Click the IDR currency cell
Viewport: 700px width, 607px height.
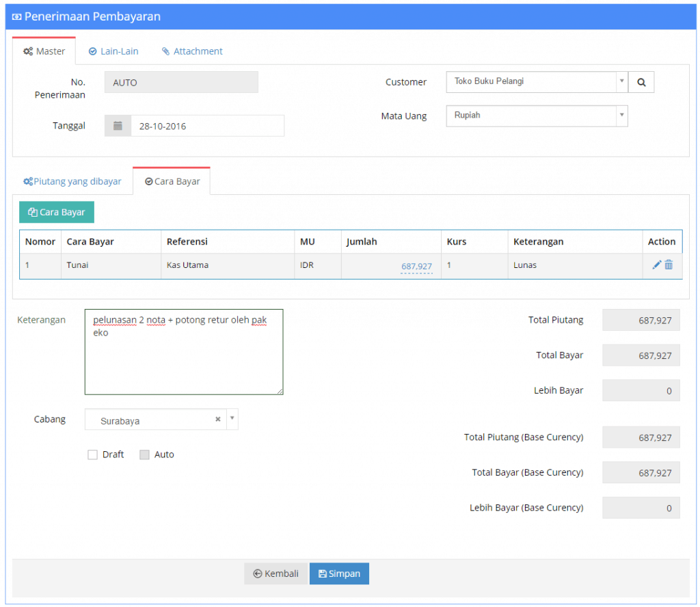click(x=318, y=265)
